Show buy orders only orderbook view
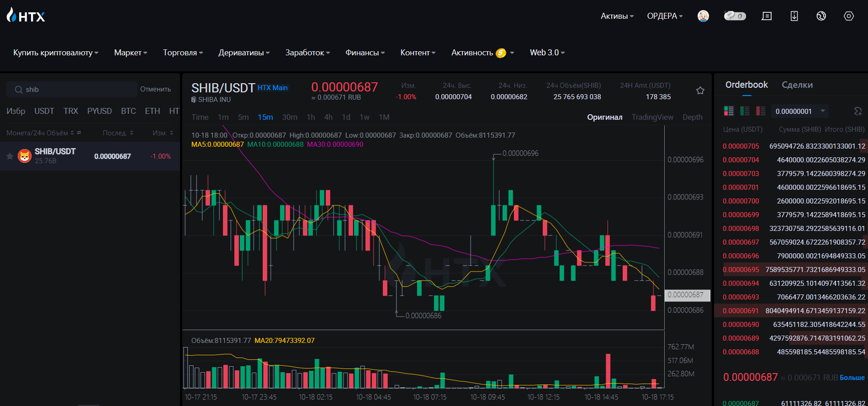 click(745, 111)
